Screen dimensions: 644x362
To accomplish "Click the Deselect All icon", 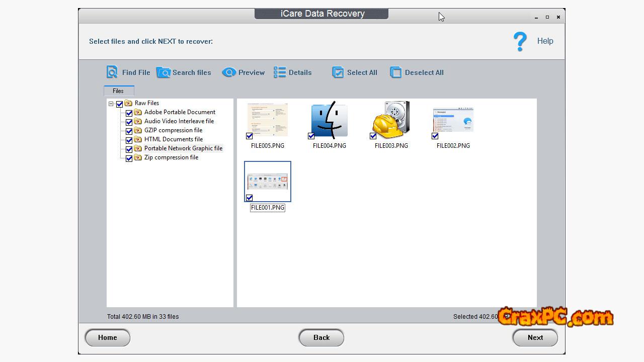I will tap(396, 72).
